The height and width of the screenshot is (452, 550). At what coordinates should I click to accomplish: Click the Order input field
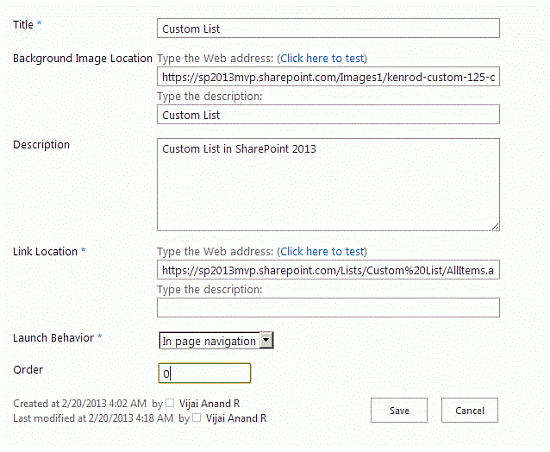point(204,373)
